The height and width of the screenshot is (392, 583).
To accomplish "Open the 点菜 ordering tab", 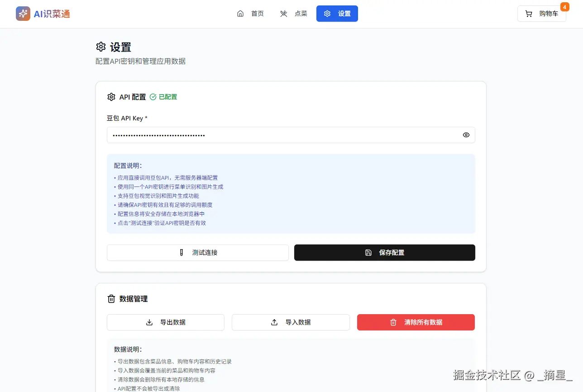I will click(293, 14).
